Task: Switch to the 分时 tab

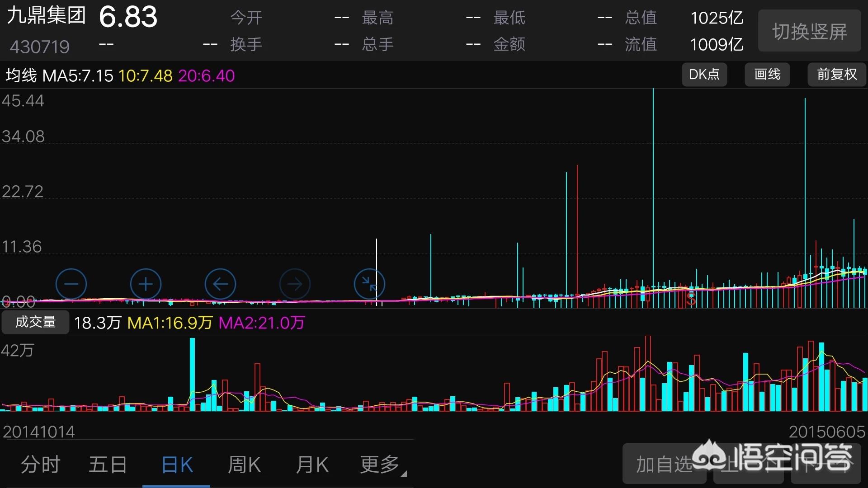Action: pos(40,465)
